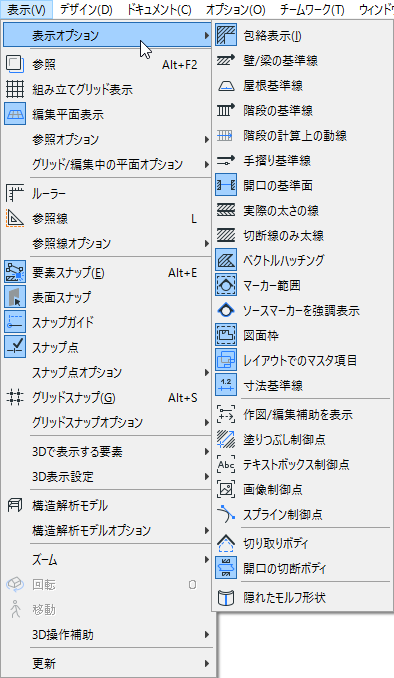The image size is (394, 678).
Task: Open the オプション(O) menu
Action: [x=236, y=10]
